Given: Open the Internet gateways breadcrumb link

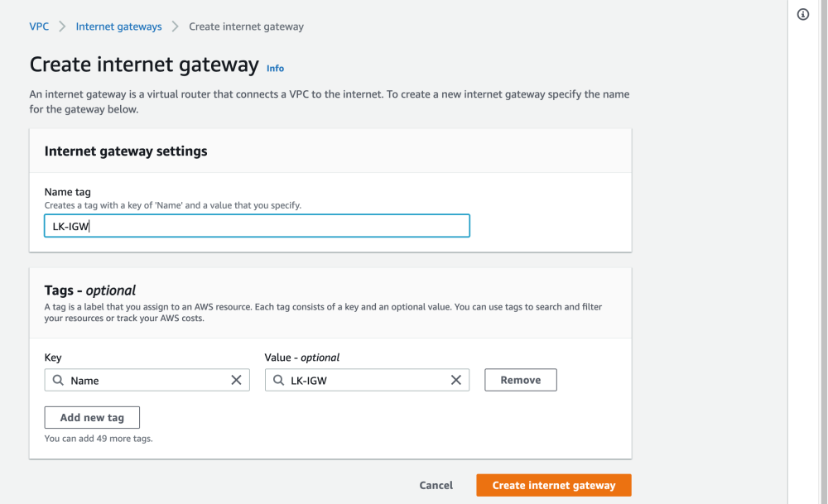Looking at the screenshot, I should click(118, 26).
